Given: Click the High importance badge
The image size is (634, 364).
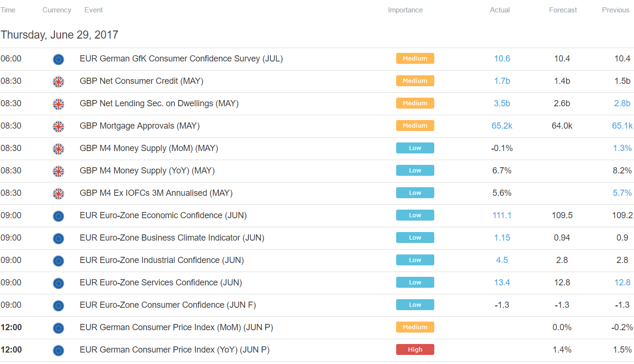Looking at the screenshot, I should [415, 350].
